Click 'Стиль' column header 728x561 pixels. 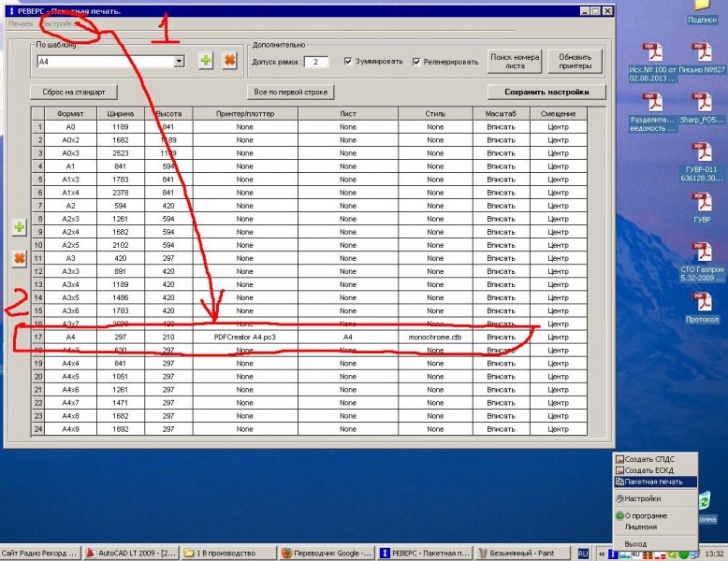(435, 114)
